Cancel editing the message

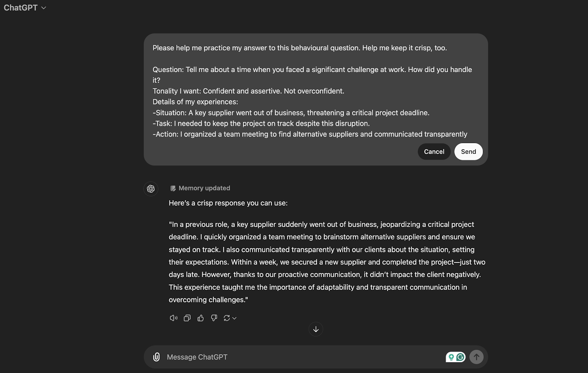[434, 151]
